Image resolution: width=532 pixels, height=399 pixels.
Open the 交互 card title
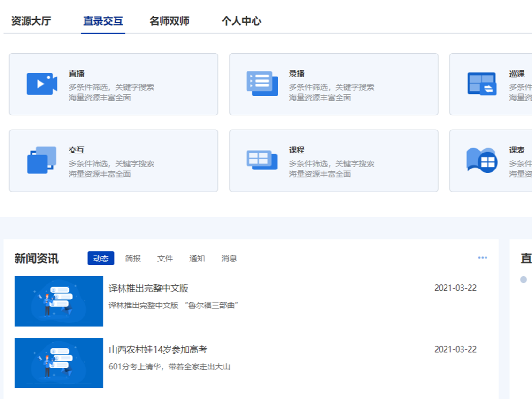[77, 150]
